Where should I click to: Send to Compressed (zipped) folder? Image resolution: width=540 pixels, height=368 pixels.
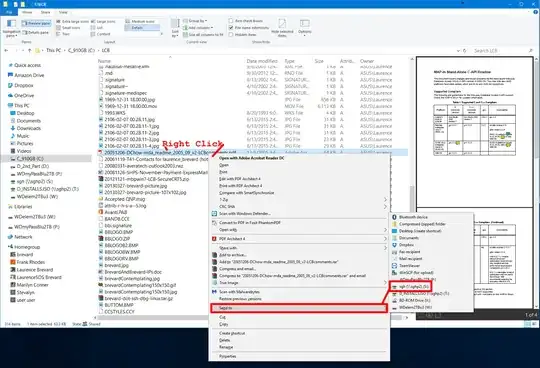pyautogui.click(x=431, y=224)
